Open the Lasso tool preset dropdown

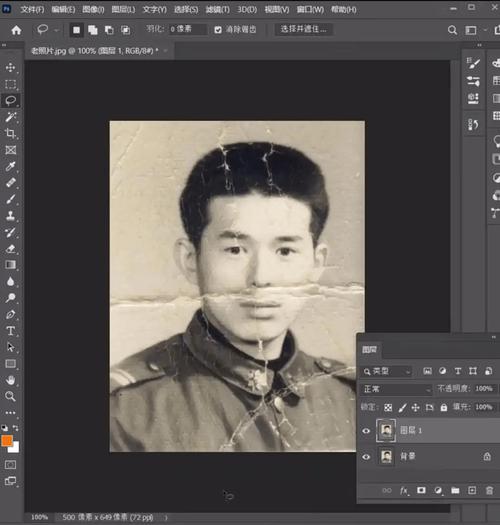[57, 30]
